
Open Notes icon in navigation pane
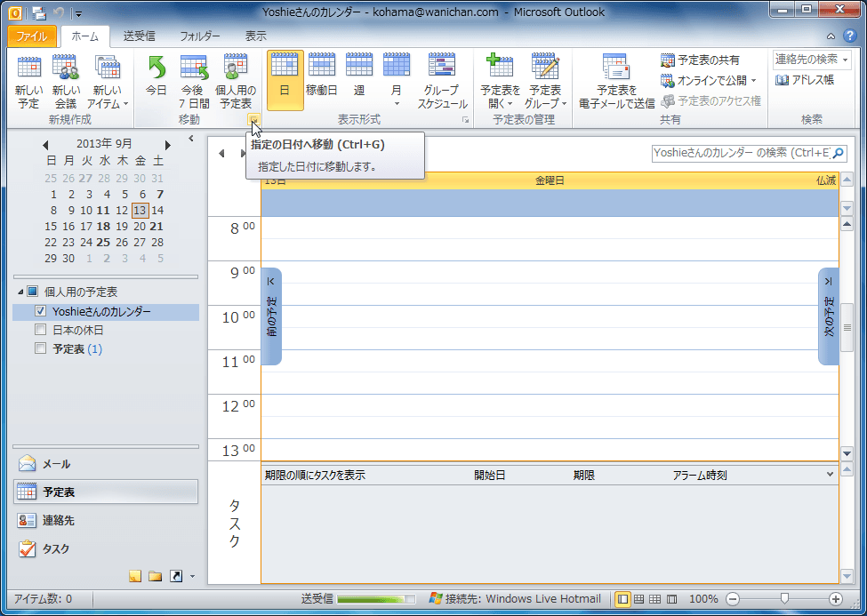(x=135, y=577)
